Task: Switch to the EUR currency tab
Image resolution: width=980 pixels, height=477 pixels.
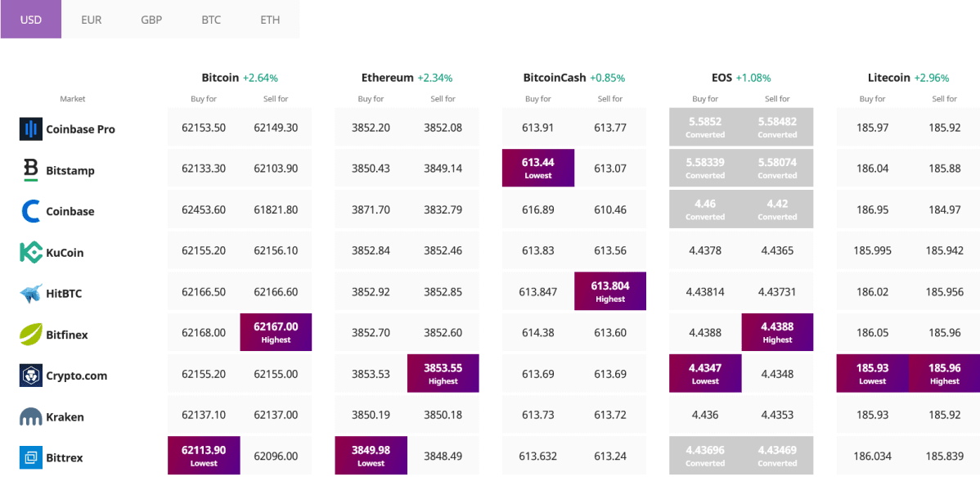Action: pos(92,20)
